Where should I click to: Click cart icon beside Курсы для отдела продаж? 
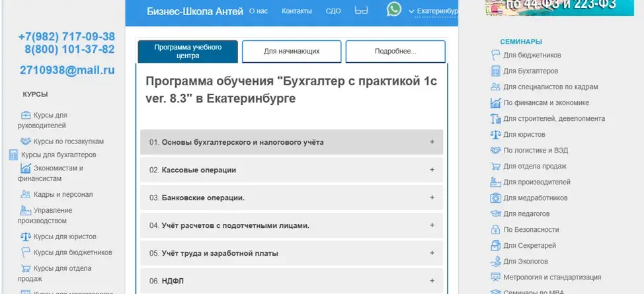pos(26,268)
